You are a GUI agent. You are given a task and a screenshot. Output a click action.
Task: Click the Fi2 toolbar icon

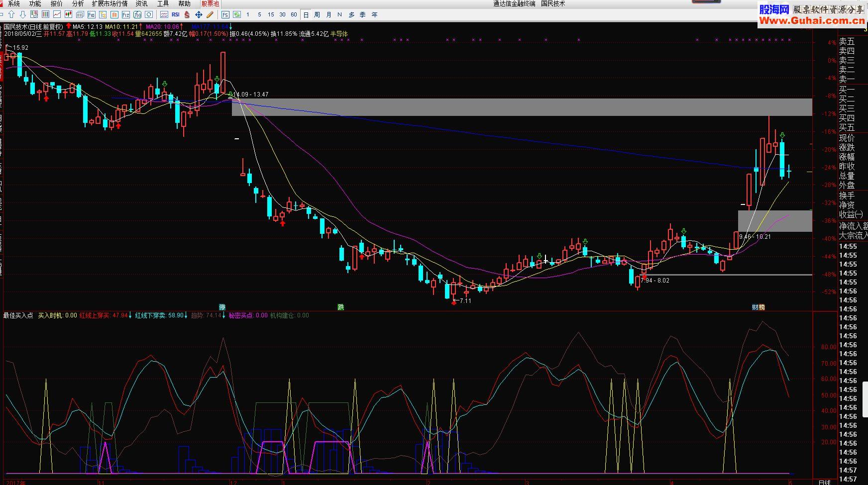(x=126, y=14)
